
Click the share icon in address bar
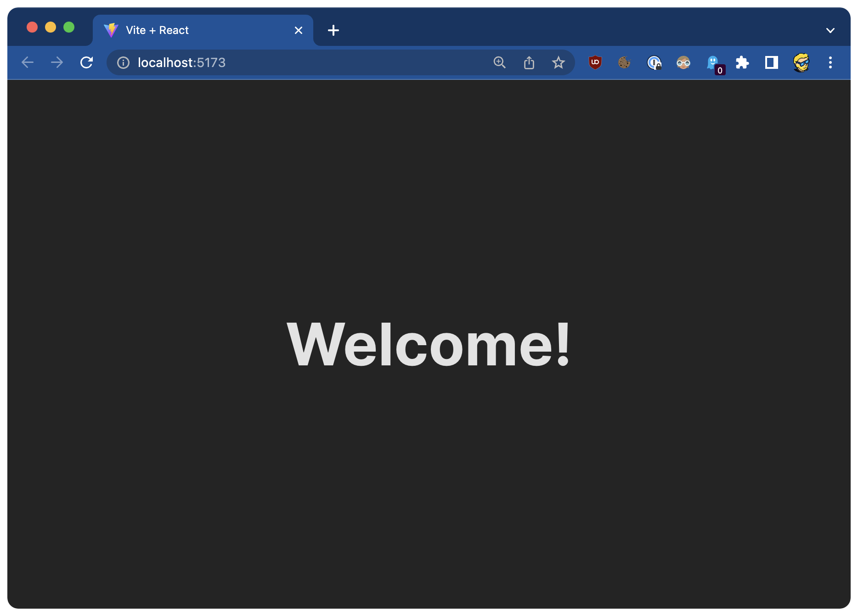pyautogui.click(x=529, y=62)
